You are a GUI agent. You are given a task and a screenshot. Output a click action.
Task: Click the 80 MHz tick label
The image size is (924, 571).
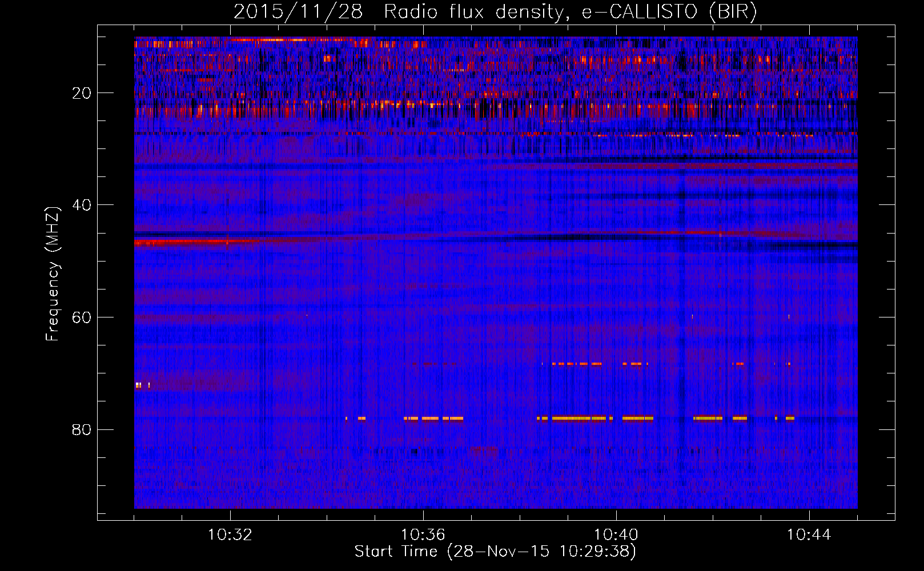click(x=82, y=429)
